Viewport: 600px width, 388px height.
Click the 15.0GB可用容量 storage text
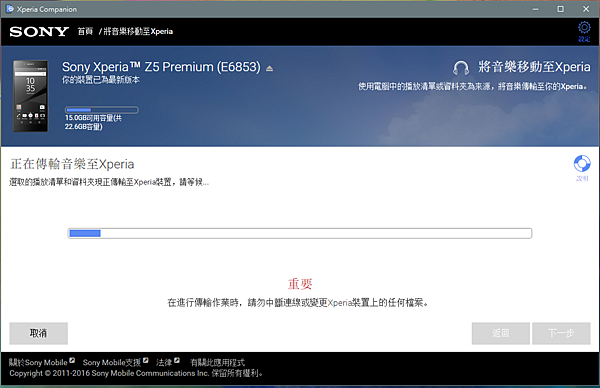click(x=93, y=122)
